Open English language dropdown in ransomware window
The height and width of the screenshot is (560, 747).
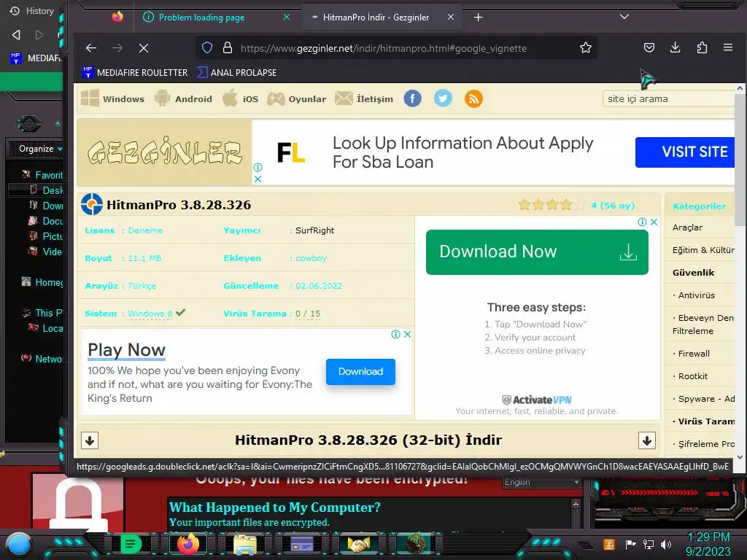pos(542,482)
